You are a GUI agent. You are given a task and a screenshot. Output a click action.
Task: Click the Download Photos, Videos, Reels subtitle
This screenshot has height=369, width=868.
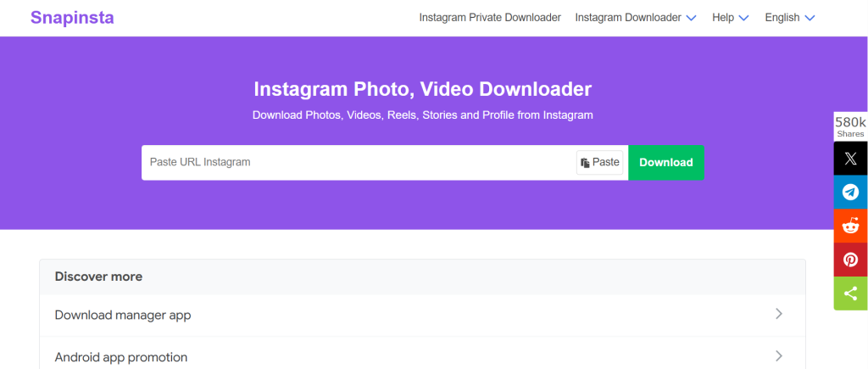(x=422, y=115)
